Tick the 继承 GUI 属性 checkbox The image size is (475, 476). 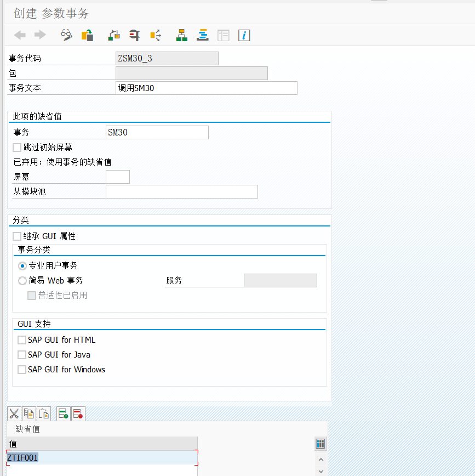(17, 236)
